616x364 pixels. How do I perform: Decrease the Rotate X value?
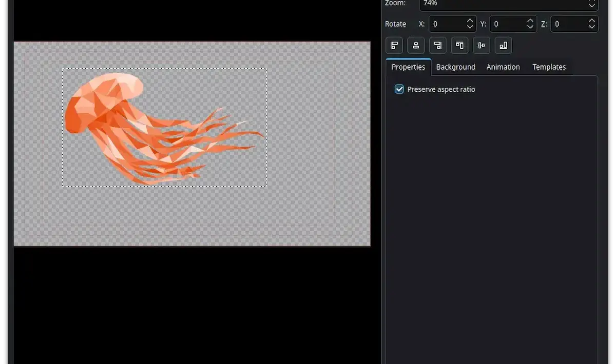click(x=470, y=28)
